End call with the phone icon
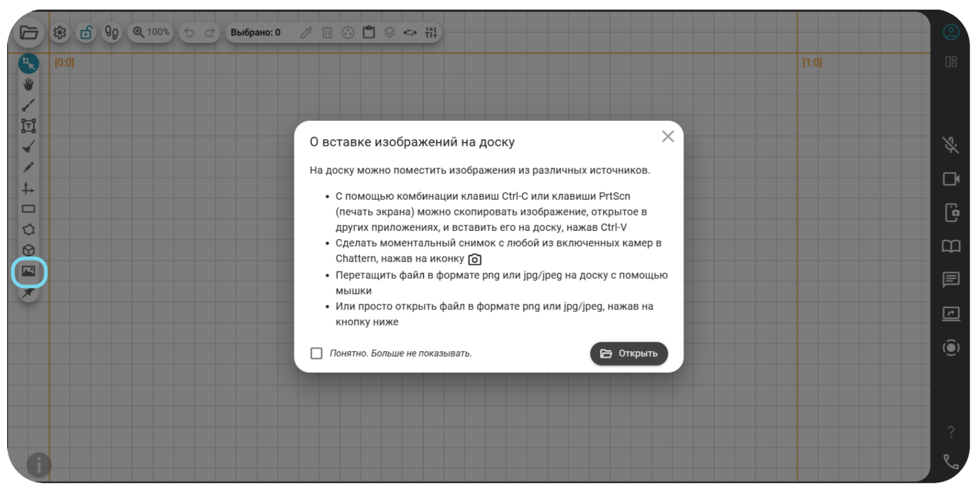The image size is (980, 492). [x=951, y=461]
